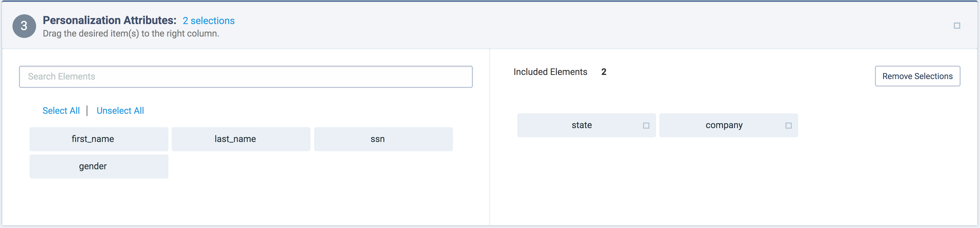980x228 pixels.
Task: Click the Unselect All link
Action: point(120,111)
